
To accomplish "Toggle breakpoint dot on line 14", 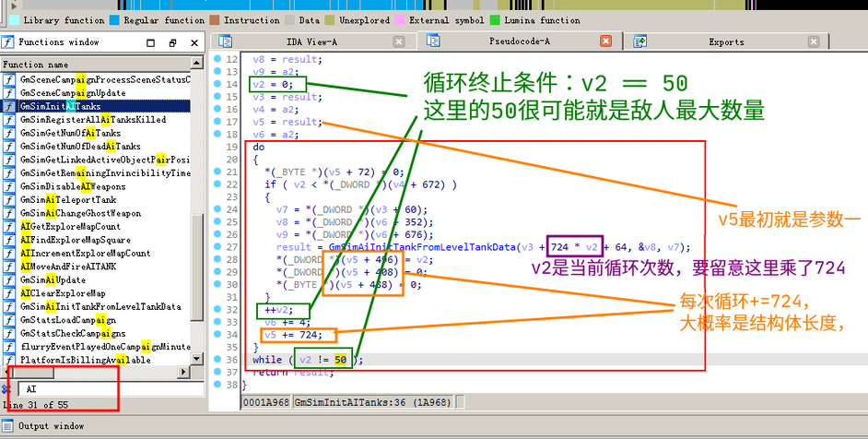I will tap(217, 84).
